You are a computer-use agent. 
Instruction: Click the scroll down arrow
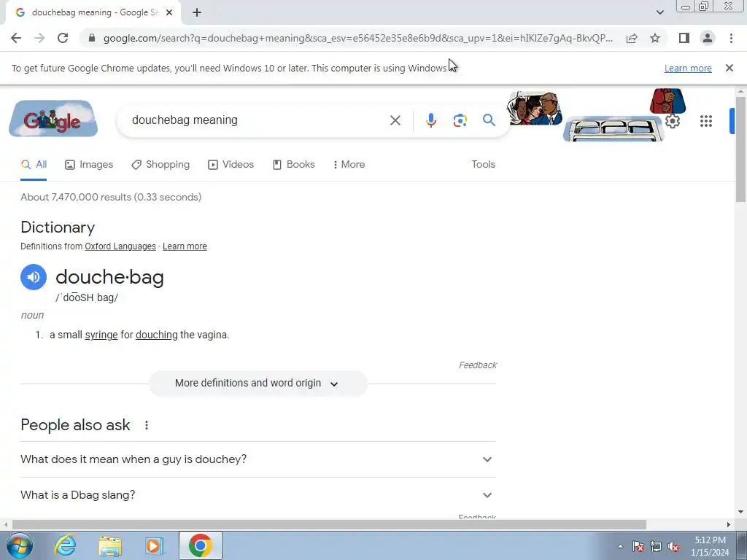(740, 512)
